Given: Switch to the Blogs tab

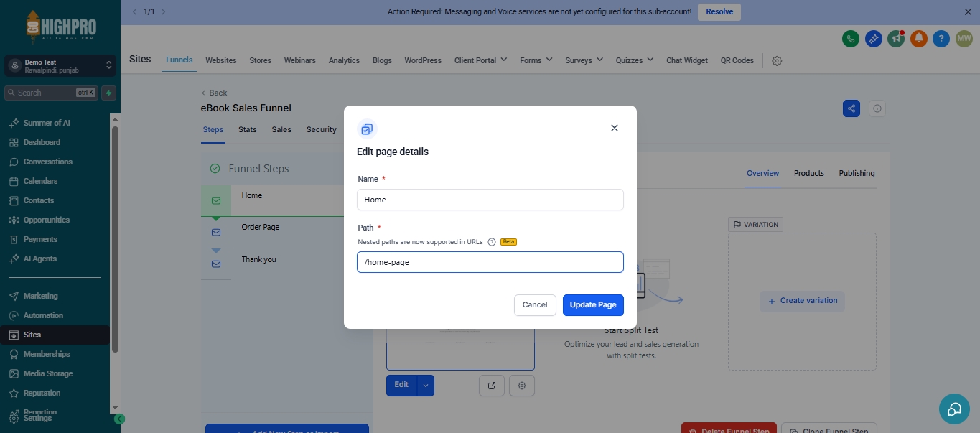Looking at the screenshot, I should 382,60.
